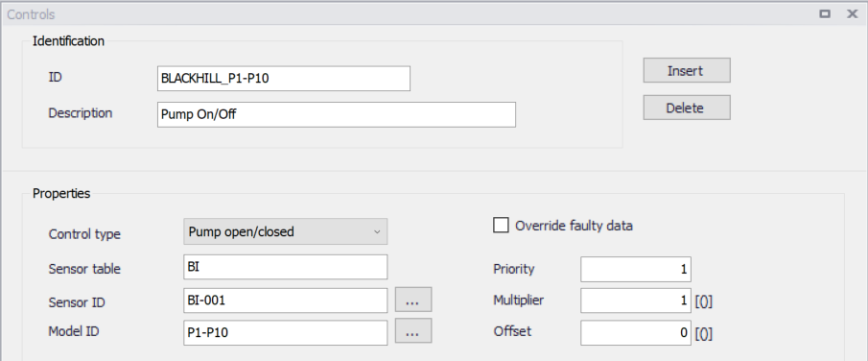Edit the Multiplier value field

coord(636,301)
